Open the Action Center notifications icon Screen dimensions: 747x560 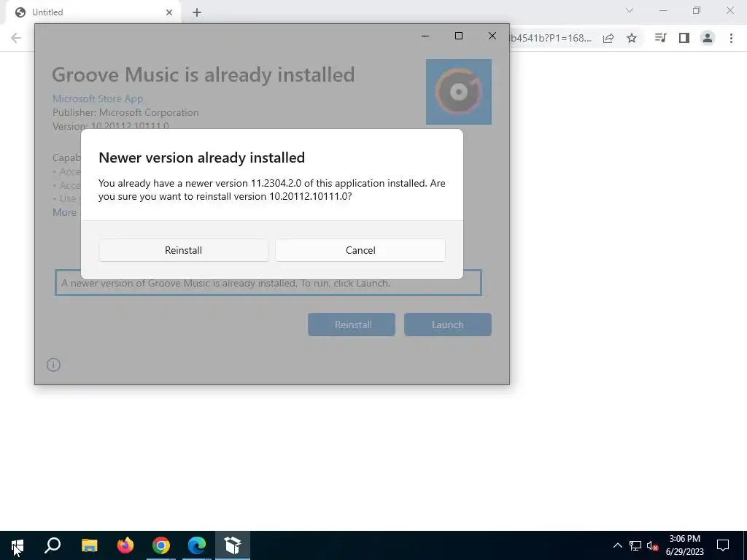click(723, 545)
